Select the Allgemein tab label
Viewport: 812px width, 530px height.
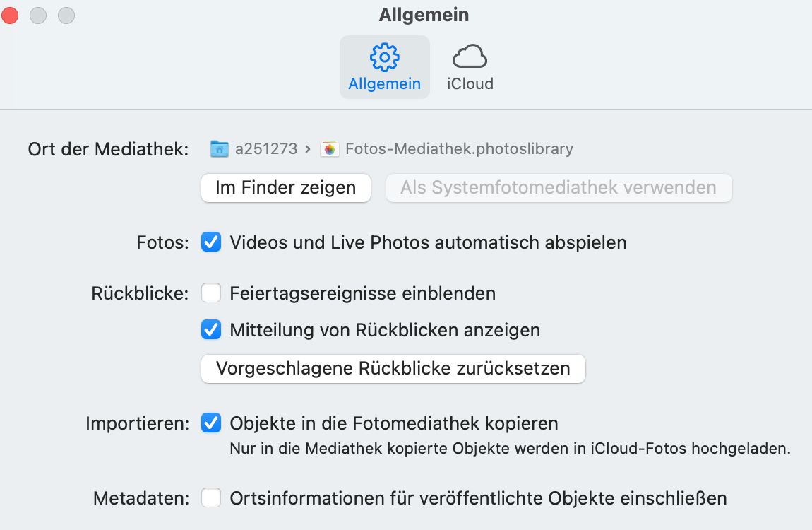(x=384, y=83)
